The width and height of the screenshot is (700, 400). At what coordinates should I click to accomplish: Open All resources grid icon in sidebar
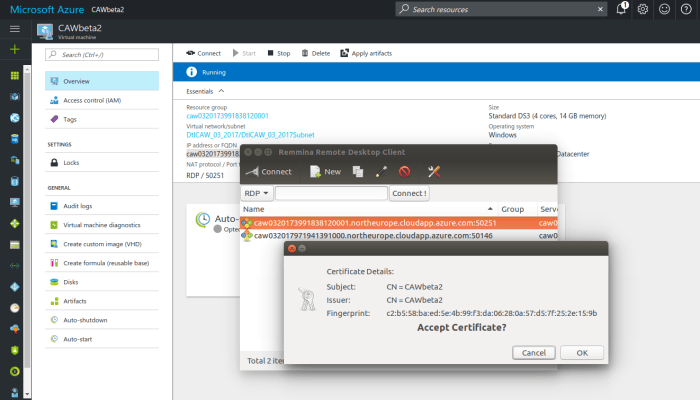point(15,75)
